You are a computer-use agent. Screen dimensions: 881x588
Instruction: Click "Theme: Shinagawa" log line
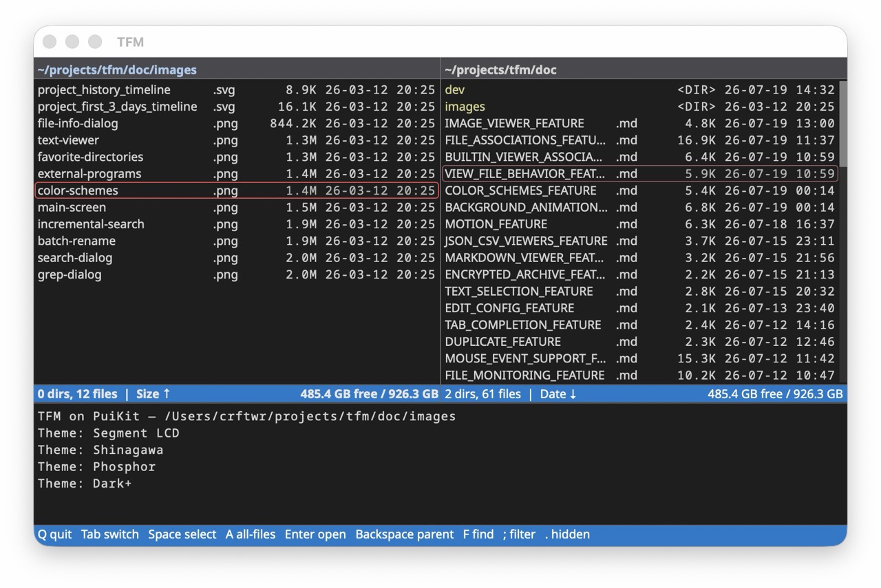[x=100, y=450]
